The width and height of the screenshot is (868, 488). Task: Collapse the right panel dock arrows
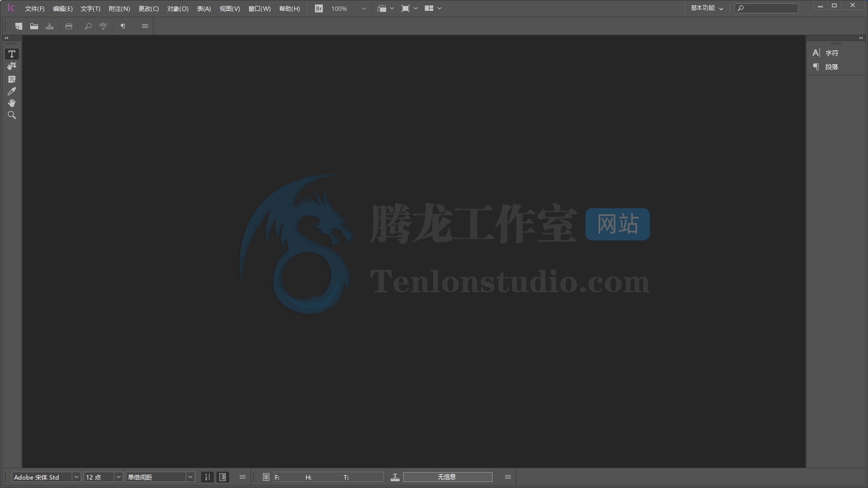[x=861, y=38]
